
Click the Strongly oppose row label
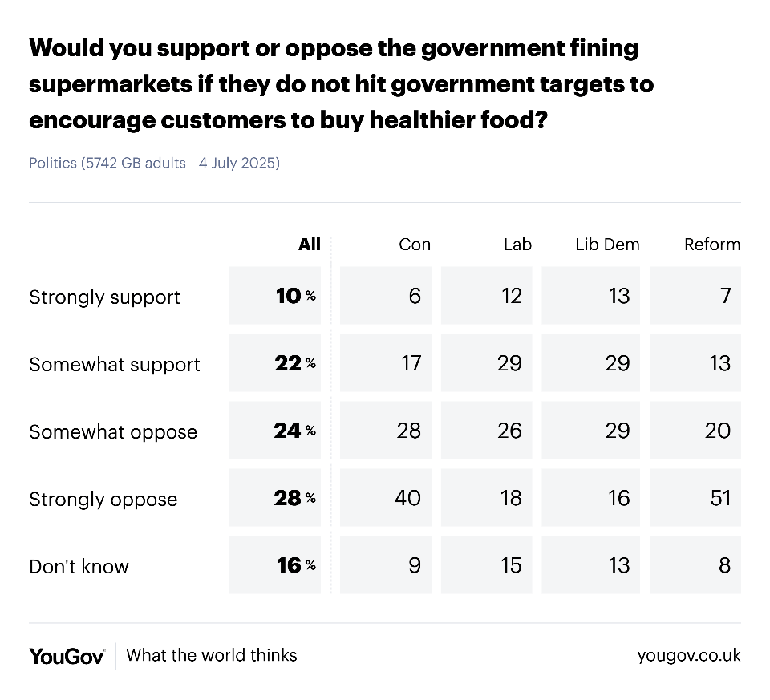103,500
